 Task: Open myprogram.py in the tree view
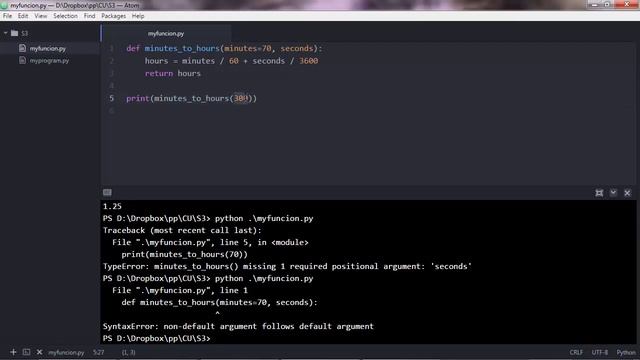pyautogui.click(x=49, y=61)
